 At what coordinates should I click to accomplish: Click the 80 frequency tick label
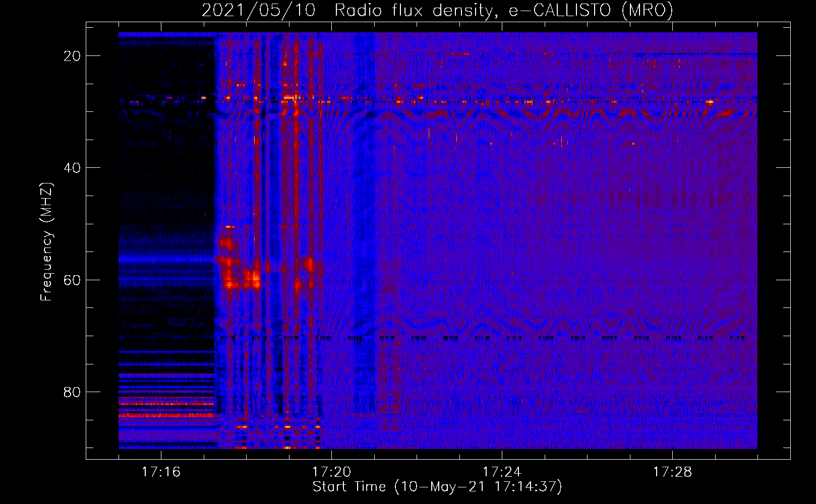(x=72, y=392)
